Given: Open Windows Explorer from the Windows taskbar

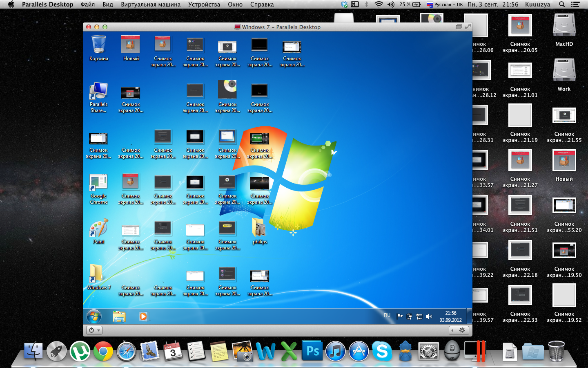Looking at the screenshot, I should pyautogui.click(x=119, y=316).
